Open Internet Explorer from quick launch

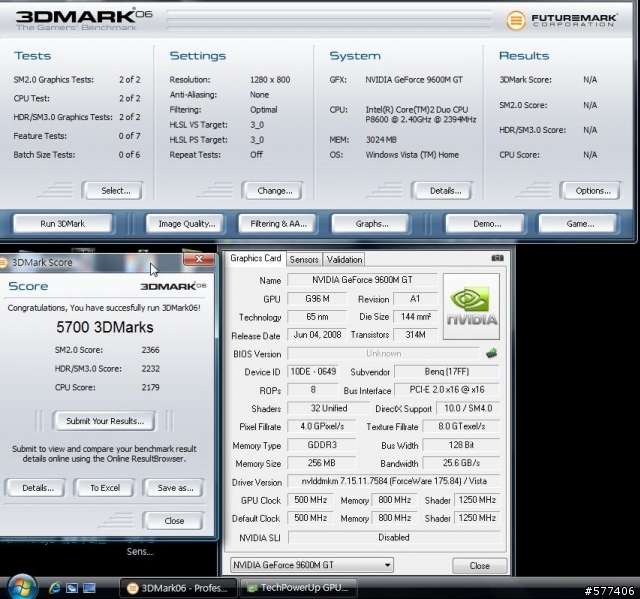(55, 588)
